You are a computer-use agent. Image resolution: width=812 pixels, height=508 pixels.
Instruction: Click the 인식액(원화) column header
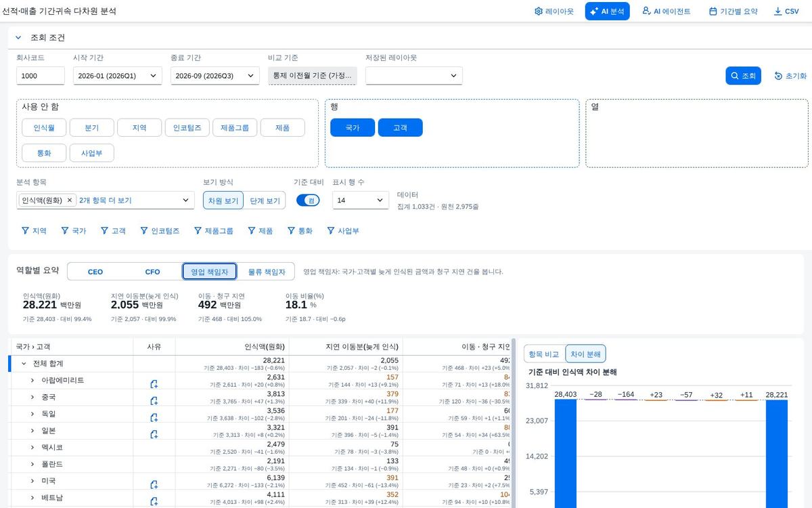point(233,346)
